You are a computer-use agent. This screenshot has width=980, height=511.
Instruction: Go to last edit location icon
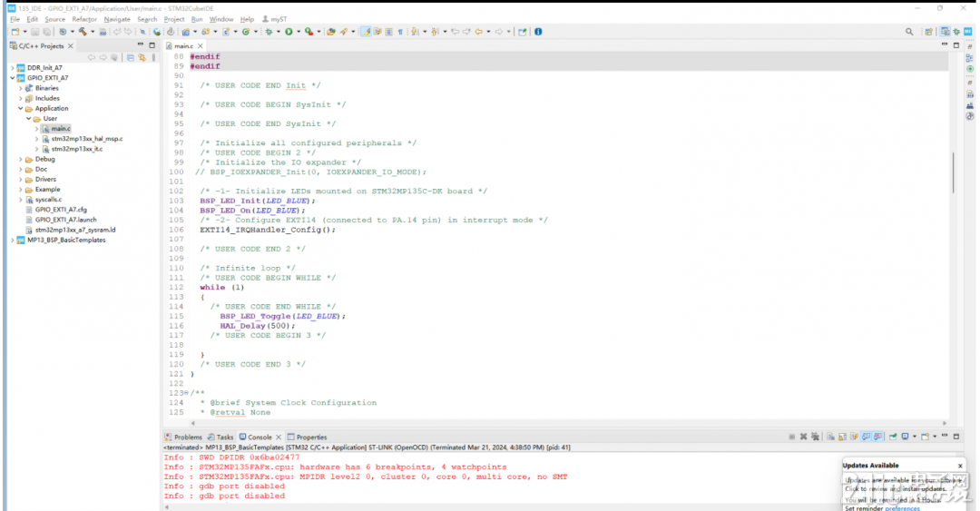[455, 31]
